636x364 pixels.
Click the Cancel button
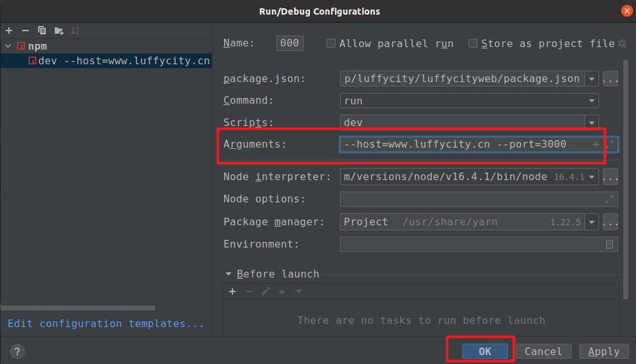click(x=544, y=351)
